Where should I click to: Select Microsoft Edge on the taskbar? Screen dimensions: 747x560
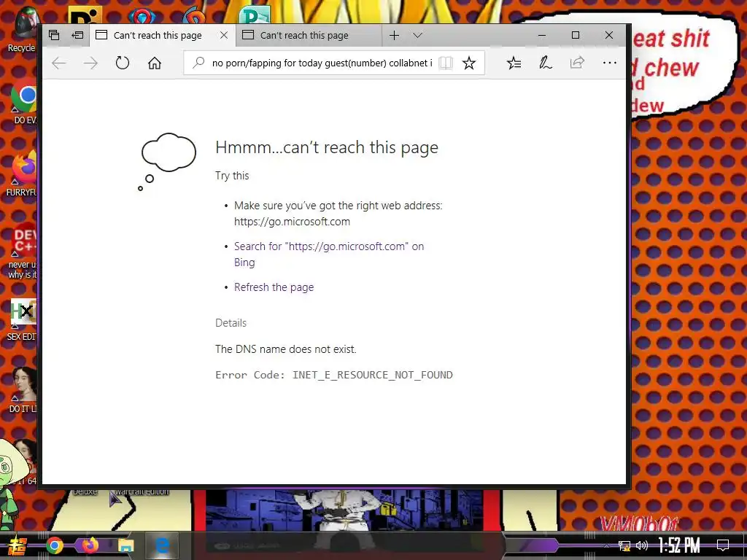162,545
